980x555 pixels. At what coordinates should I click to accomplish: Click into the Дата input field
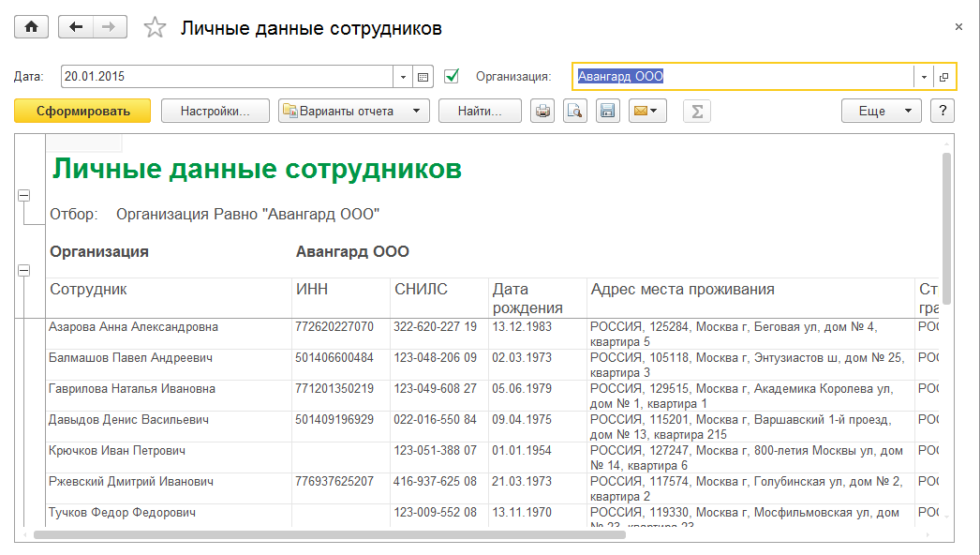[x=225, y=77]
